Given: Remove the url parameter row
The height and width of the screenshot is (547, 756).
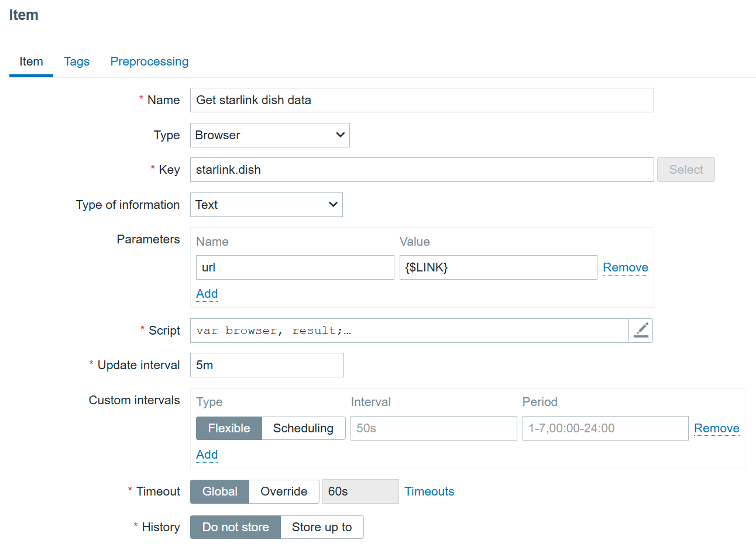Looking at the screenshot, I should pyautogui.click(x=625, y=267).
